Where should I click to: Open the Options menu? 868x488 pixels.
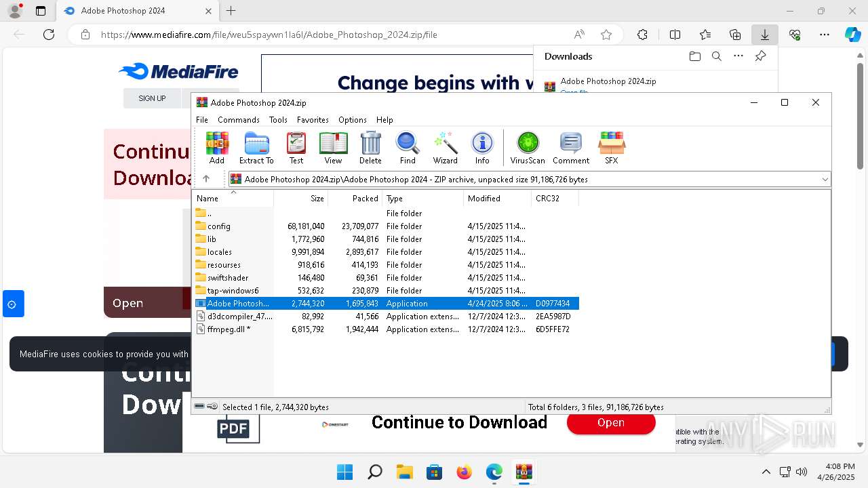pyautogui.click(x=353, y=119)
